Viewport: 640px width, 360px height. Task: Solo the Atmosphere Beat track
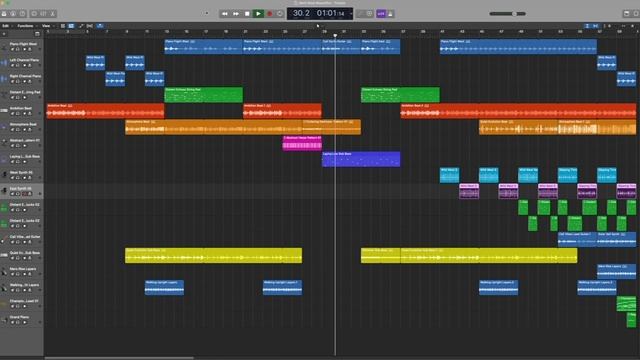[18, 130]
